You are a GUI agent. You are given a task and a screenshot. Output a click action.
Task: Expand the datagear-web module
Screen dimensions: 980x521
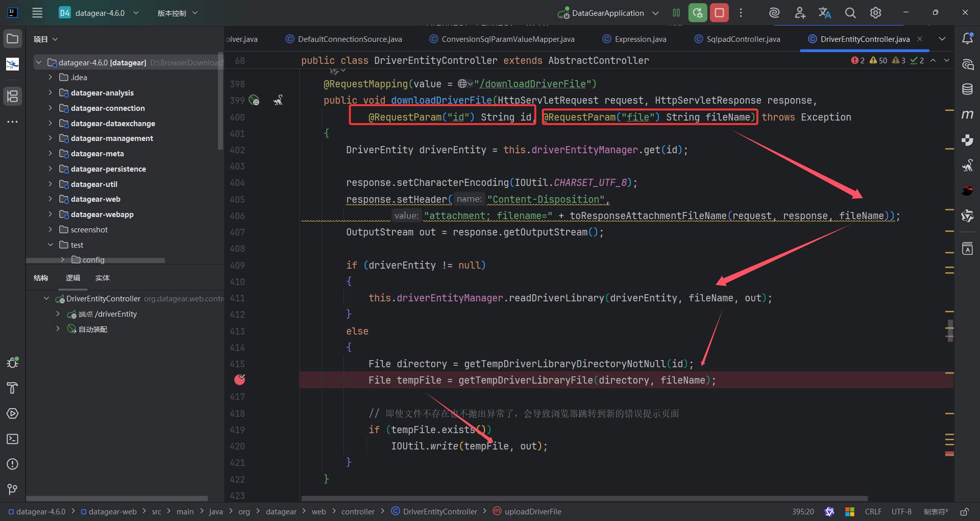pyautogui.click(x=50, y=199)
